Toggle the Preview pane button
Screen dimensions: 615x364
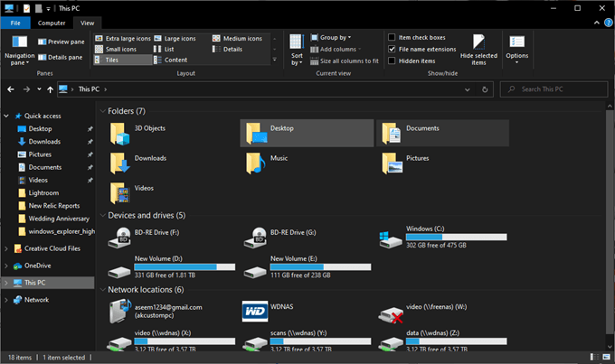[x=60, y=42]
